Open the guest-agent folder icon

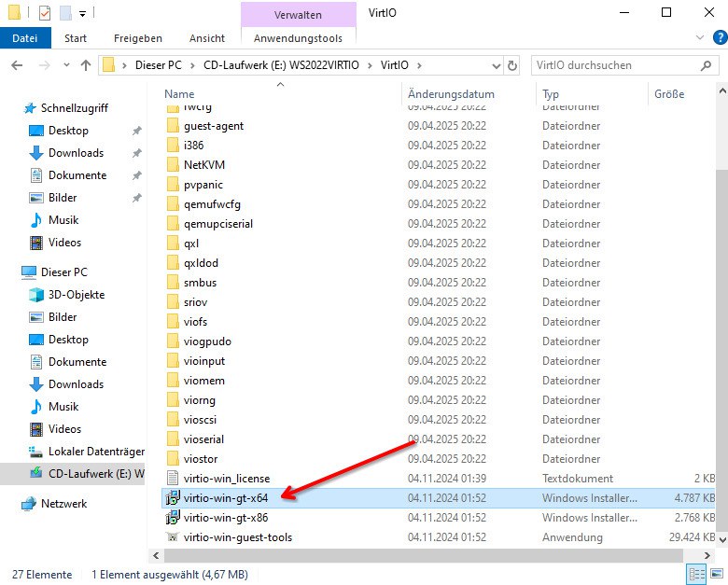pyautogui.click(x=173, y=126)
